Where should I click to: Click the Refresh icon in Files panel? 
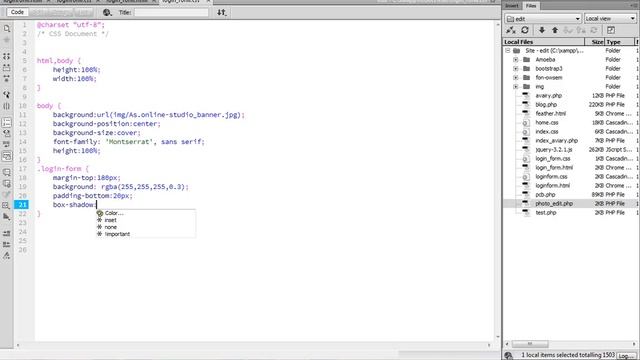pyautogui.click(x=525, y=30)
